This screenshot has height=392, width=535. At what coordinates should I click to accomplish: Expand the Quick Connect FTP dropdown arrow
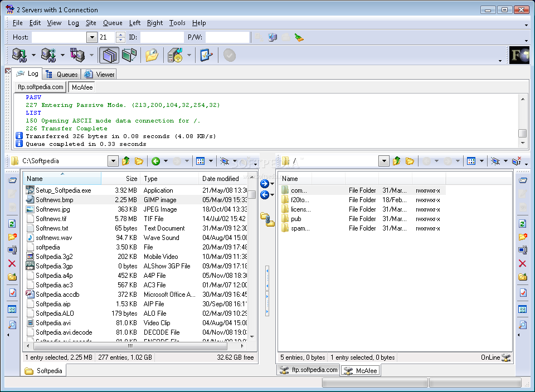point(62,55)
